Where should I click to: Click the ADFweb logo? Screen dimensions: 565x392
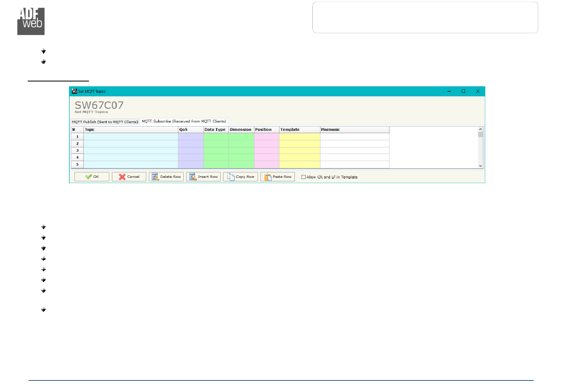click(x=31, y=21)
